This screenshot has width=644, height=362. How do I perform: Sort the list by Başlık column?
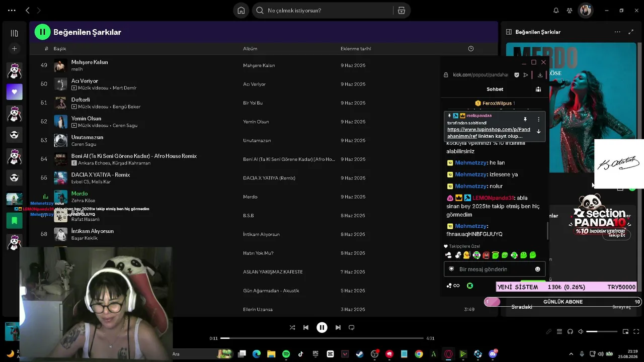(x=60, y=49)
